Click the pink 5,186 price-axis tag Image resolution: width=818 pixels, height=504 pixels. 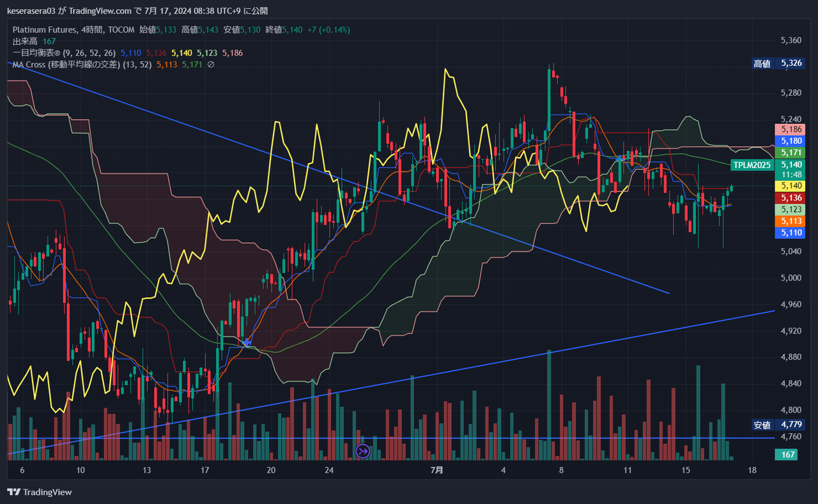[x=791, y=130]
